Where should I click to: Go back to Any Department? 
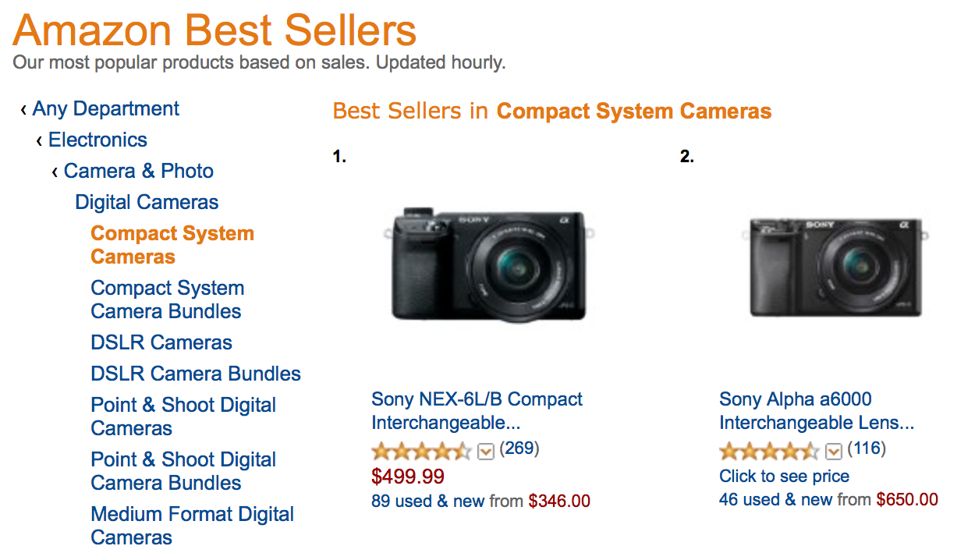[x=105, y=108]
